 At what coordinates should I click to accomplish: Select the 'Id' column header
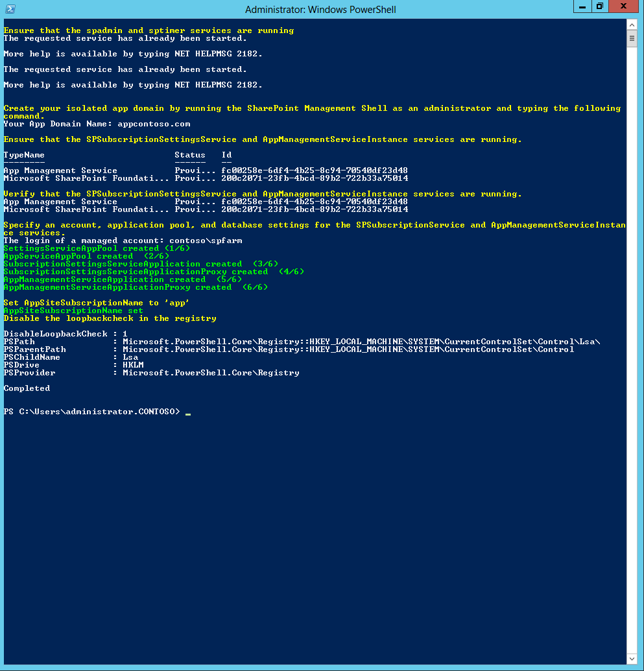pyautogui.click(x=226, y=155)
